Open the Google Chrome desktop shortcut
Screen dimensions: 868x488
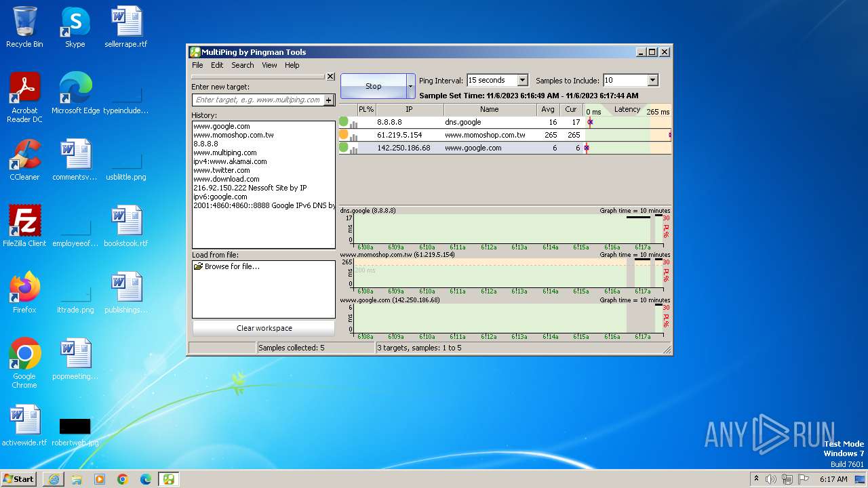[x=24, y=363]
